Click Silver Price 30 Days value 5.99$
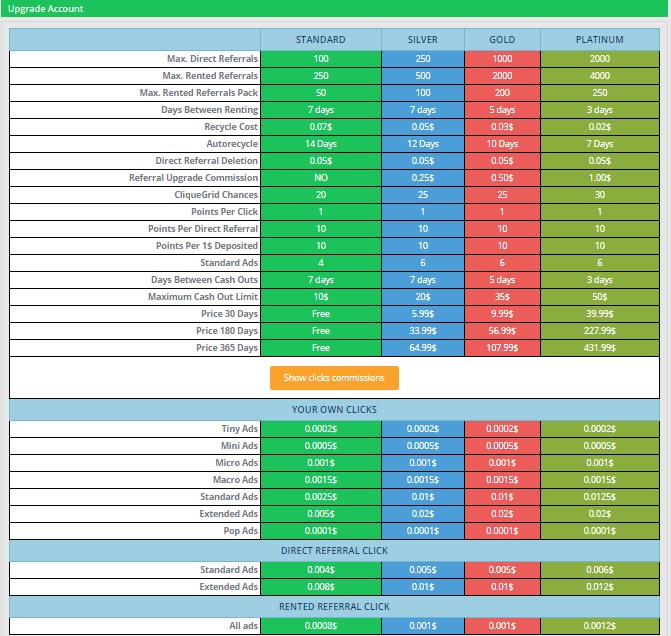The image size is (671, 636). click(423, 314)
